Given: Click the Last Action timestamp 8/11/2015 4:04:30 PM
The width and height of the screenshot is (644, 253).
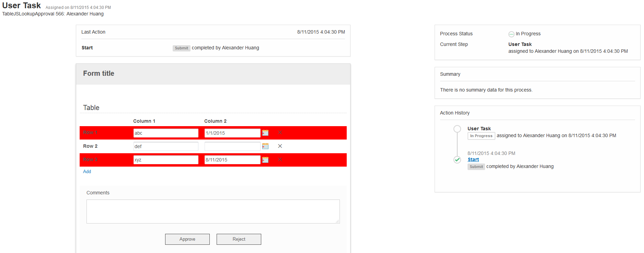Looking at the screenshot, I should pos(321,32).
